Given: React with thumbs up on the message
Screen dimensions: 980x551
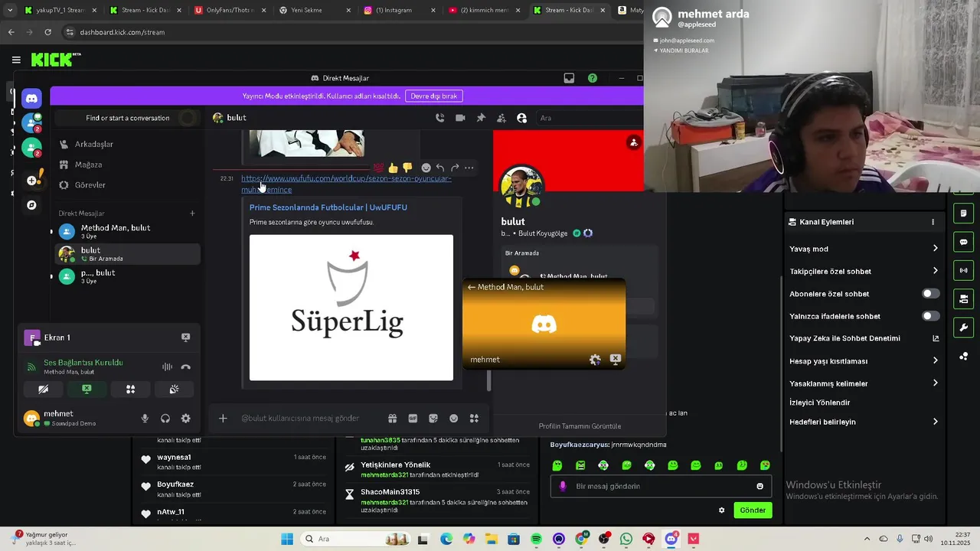Looking at the screenshot, I should pyautogui.click(x=393, y=168).
